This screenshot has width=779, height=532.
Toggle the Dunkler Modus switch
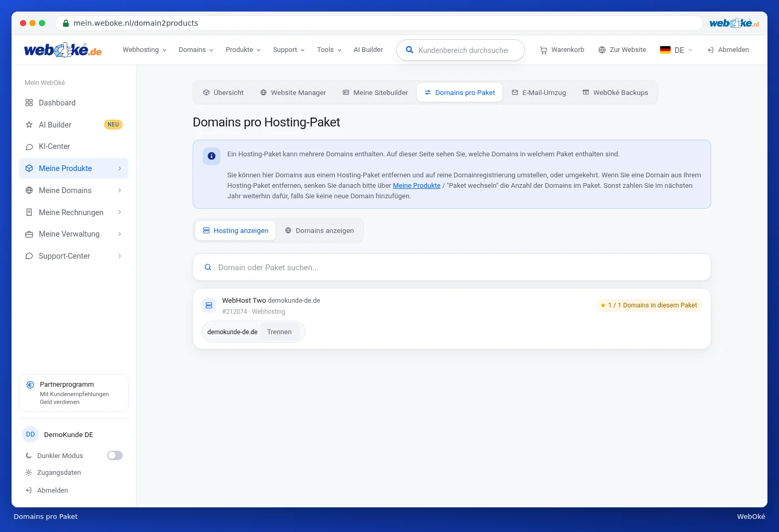coord(115,455)
